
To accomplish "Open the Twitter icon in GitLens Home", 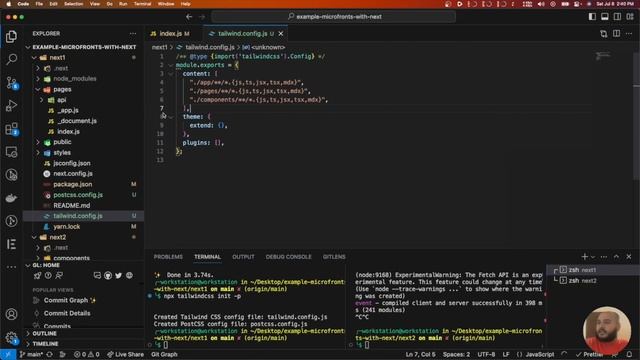I will click(118, 276).
